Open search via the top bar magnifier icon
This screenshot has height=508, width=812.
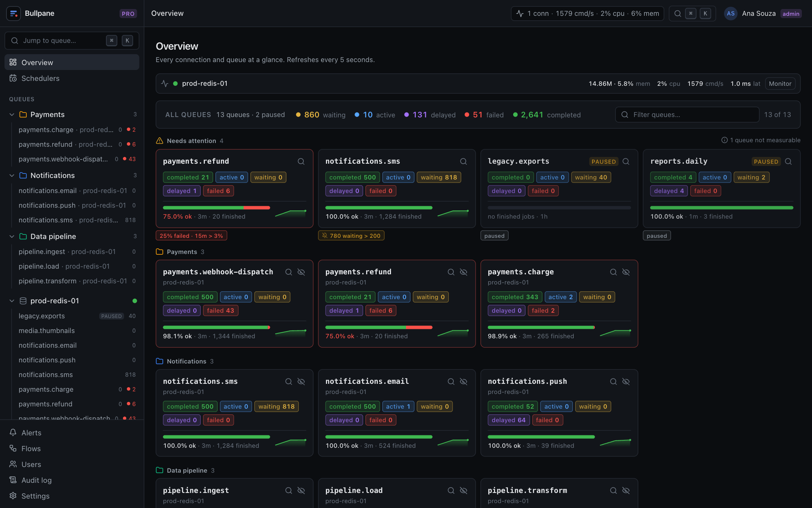[x=677, y=14]
